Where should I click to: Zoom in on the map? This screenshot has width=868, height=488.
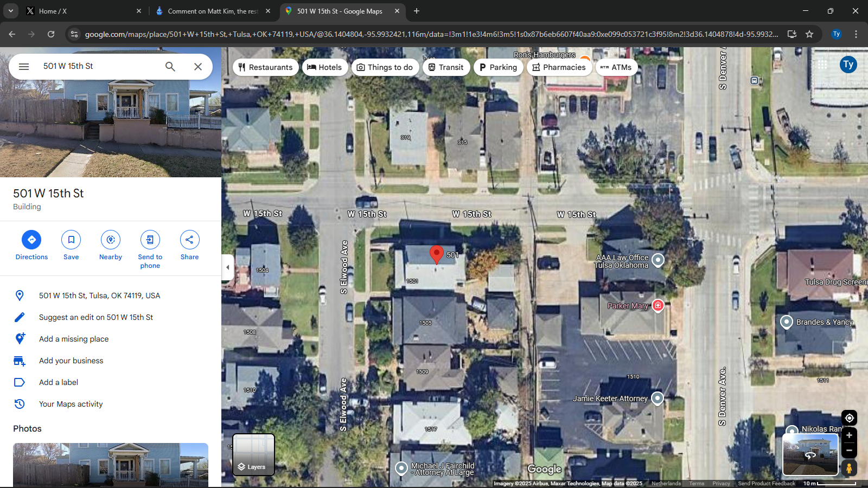coord(850,435)
